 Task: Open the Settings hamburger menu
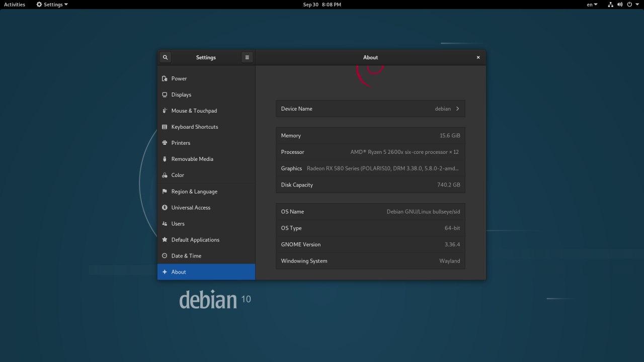coord(247,57)
